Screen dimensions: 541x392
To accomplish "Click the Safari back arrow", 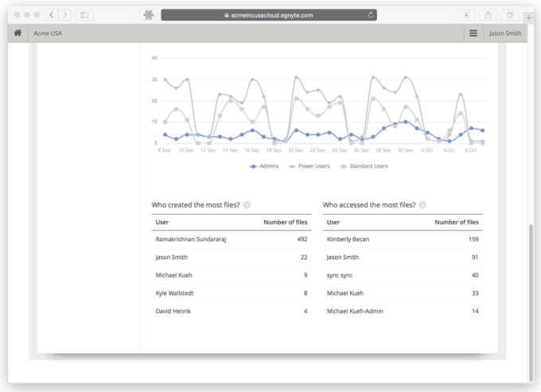I will (x=52, y=15).
